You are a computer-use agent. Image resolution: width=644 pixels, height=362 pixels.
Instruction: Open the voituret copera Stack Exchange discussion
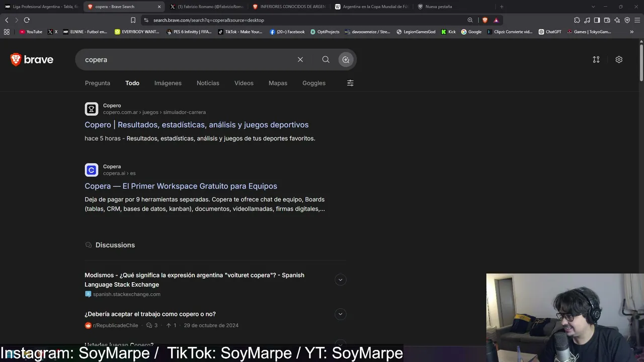pyautogui.click(x=195, y=280)
